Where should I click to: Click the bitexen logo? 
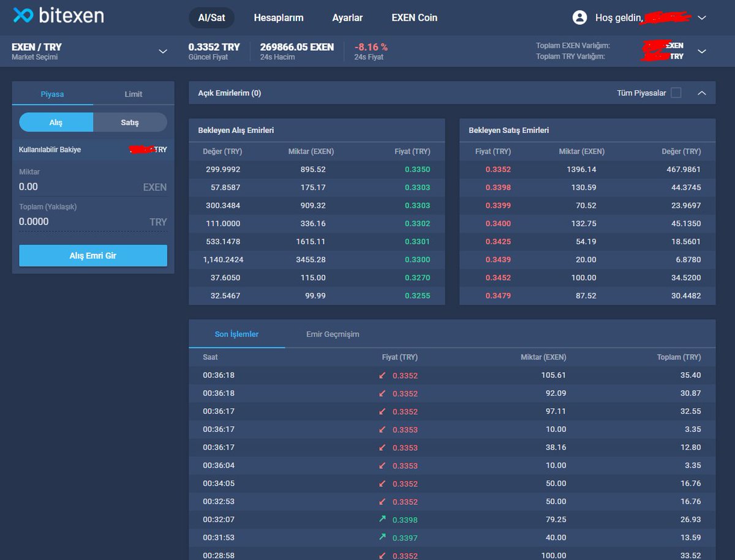pos(58,15)
